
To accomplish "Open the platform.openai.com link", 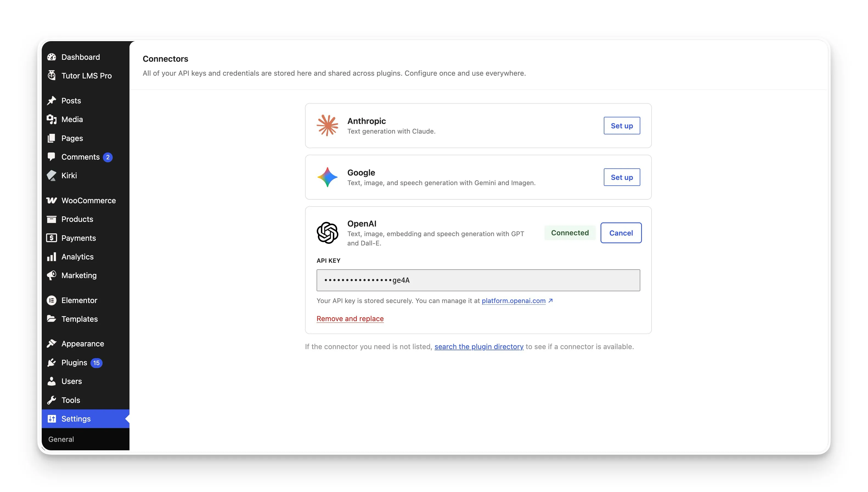I will click(x=514, y=301).
